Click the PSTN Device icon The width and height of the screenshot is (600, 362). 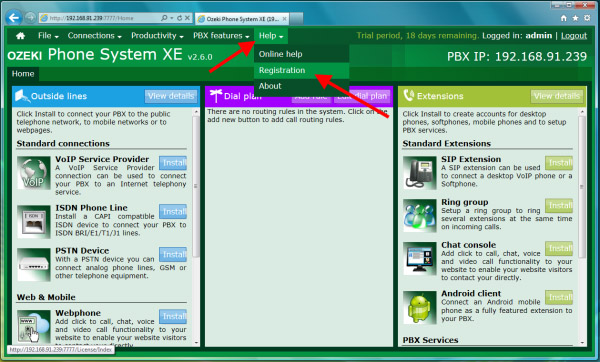pyautogui.click(x=34, y=264)
